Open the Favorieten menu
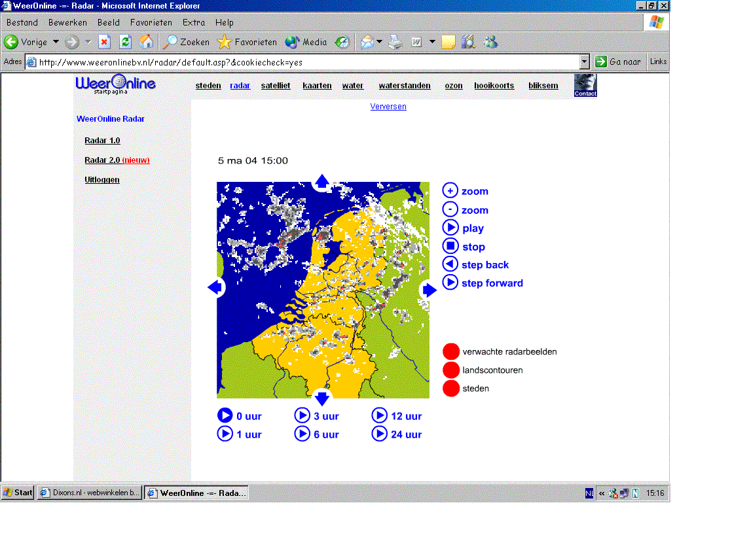The height and width of the screenshot is (560, 749). coord(151,22)
